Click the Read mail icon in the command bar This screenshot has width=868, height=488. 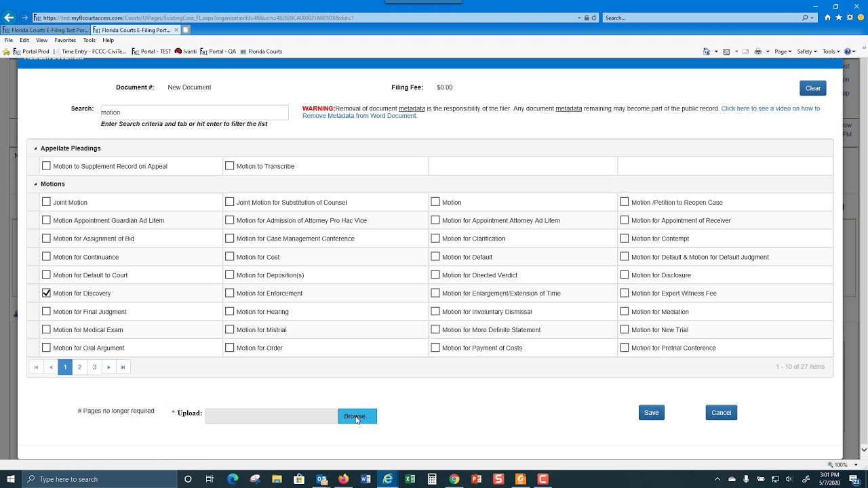(x=745, y=52)
